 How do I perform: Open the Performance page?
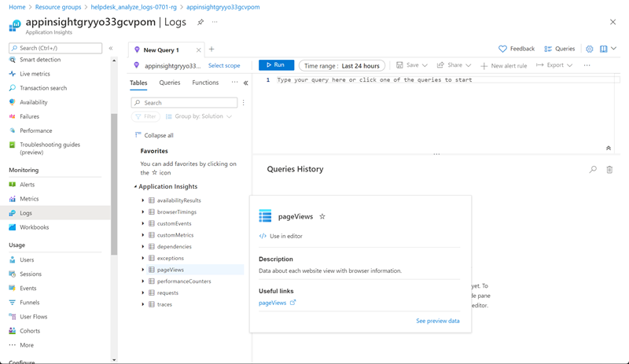click(x=35, y=131)
